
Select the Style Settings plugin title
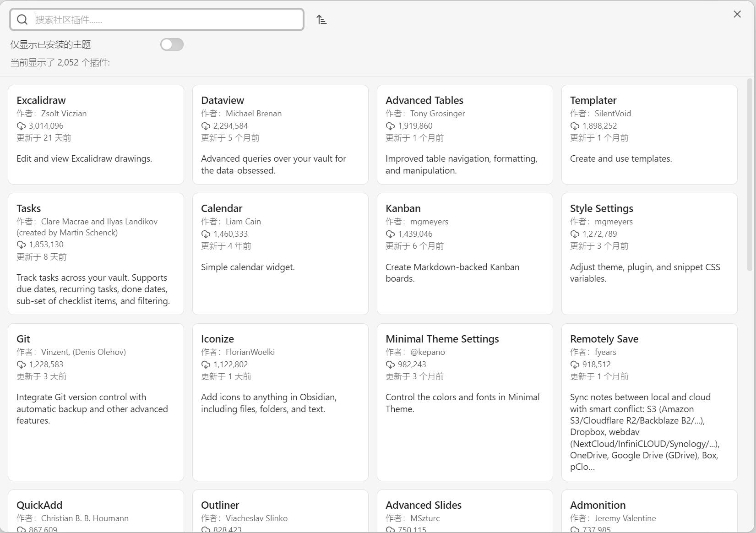point(602,208)
